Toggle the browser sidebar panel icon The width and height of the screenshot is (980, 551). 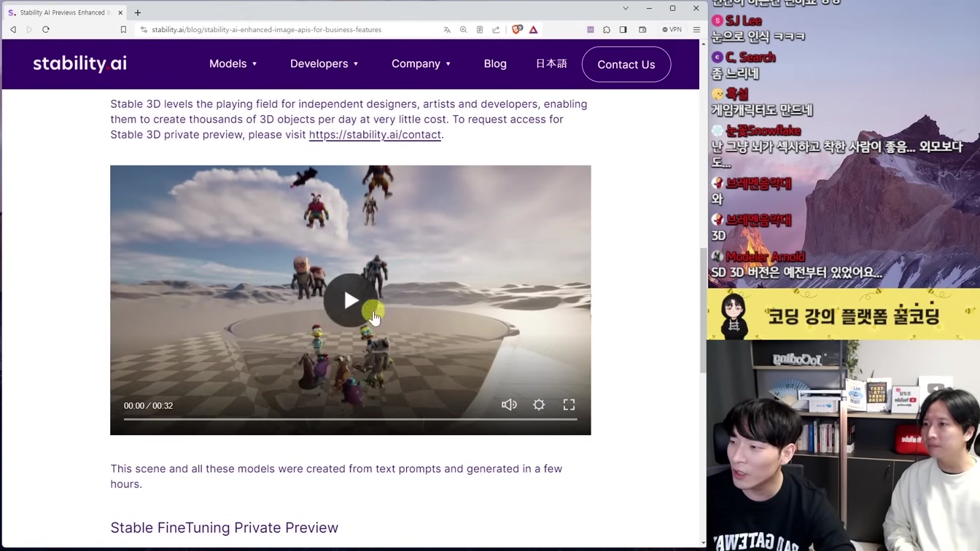point(623,30)
